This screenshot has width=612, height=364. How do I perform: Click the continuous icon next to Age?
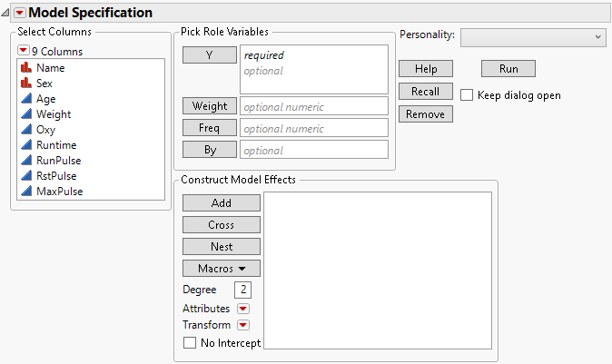[26, 99]
